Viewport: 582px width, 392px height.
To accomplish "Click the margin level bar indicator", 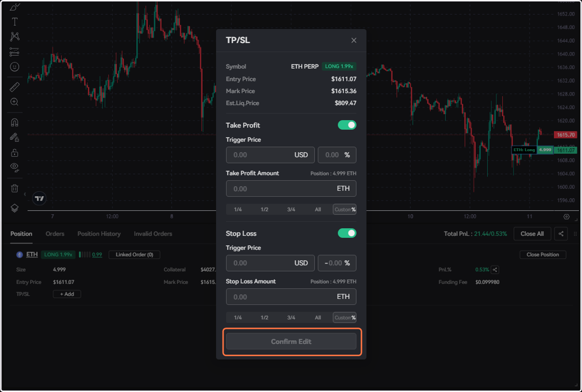I will pyautogui.click(x=84, y=254).
